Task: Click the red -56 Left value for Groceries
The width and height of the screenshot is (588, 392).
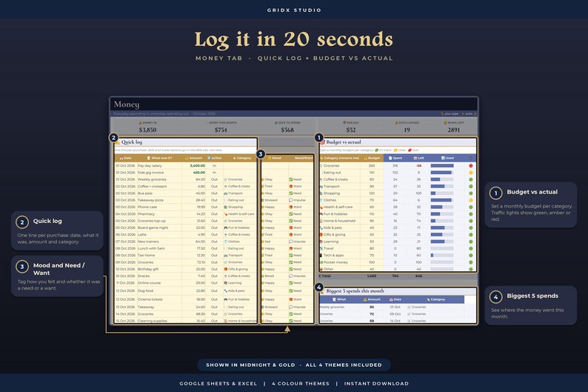Action: tap(418, 165)
